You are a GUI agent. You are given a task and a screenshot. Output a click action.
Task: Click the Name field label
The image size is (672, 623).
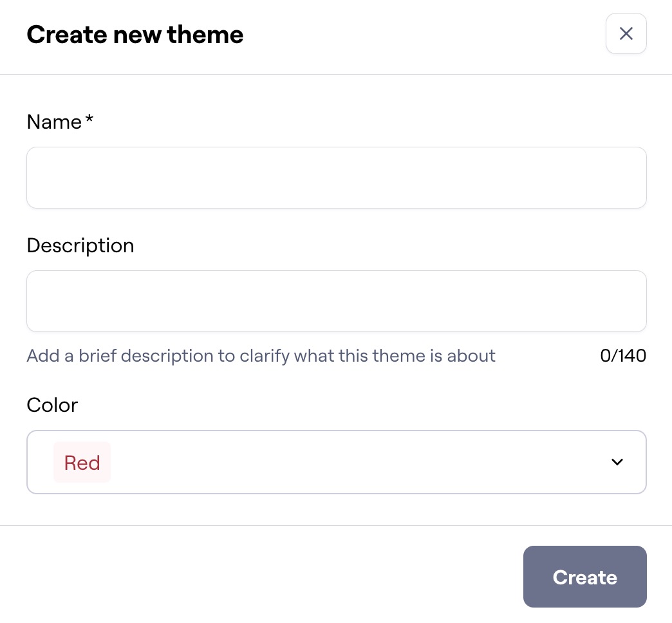click(55, 122)
